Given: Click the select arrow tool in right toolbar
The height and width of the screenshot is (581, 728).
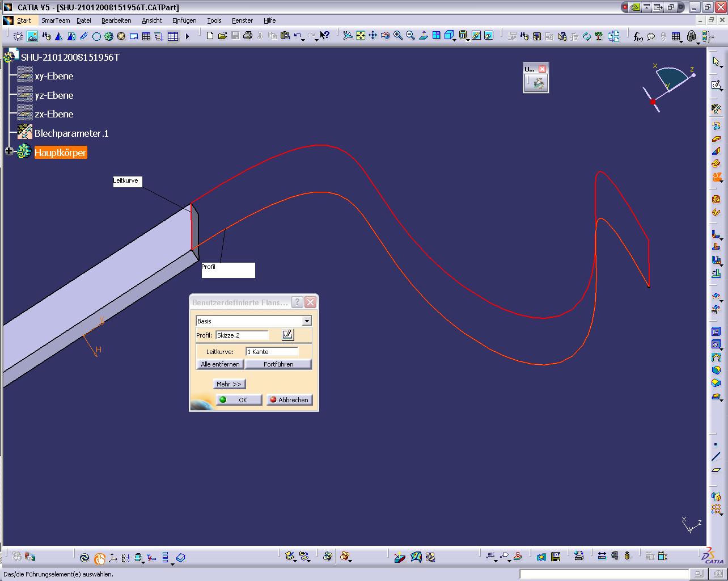Looking at the screenshot, I should pyautogui.click(x=716, y=61).
